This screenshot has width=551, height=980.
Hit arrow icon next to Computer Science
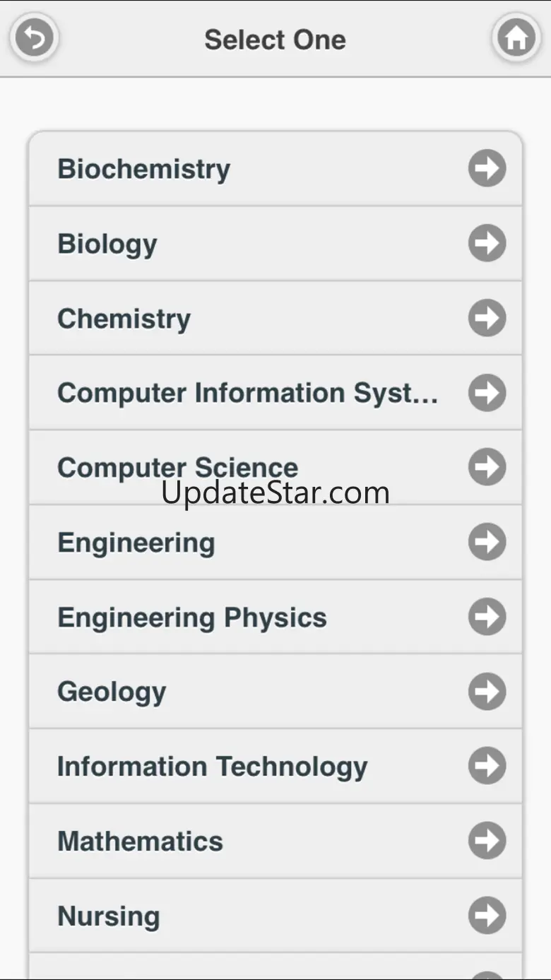coord(487,467)
